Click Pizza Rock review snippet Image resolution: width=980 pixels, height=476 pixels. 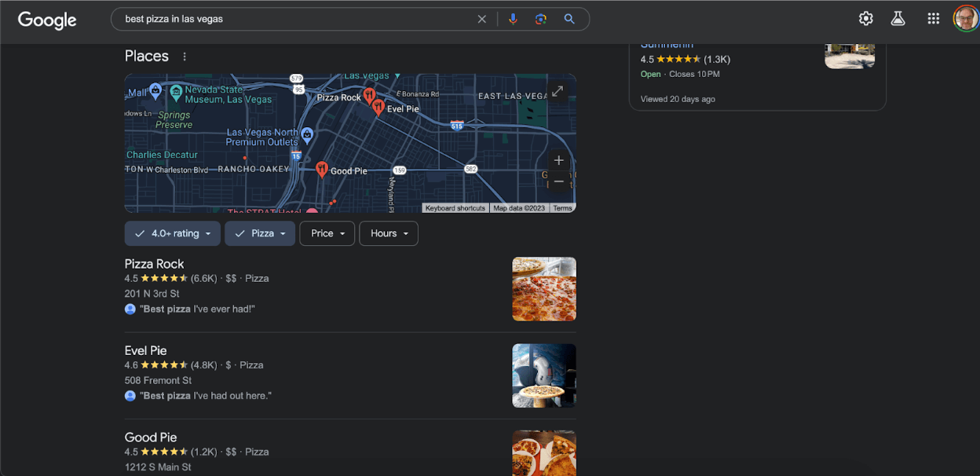(197, 309)
